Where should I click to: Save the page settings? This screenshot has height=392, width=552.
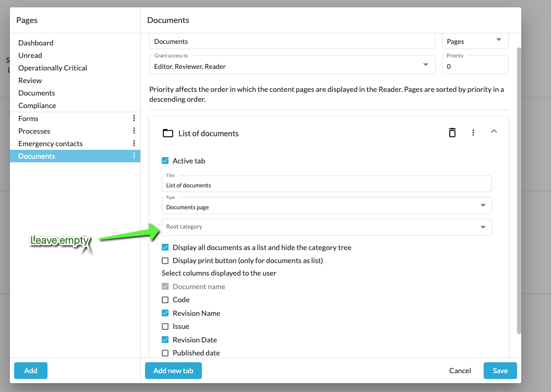pyautogui.click(x=500, y=371)
